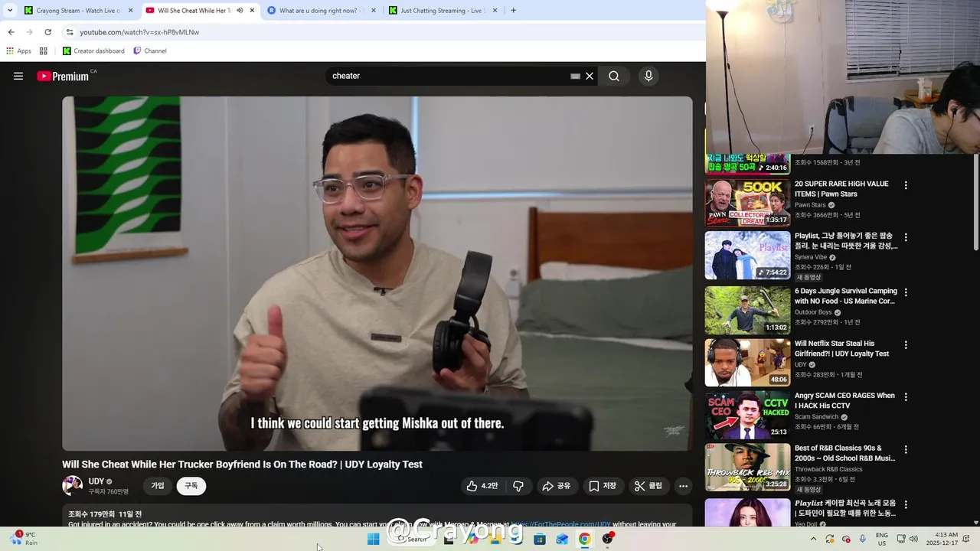Create a clip with 클립 scissors button

[x=648, y=486]
